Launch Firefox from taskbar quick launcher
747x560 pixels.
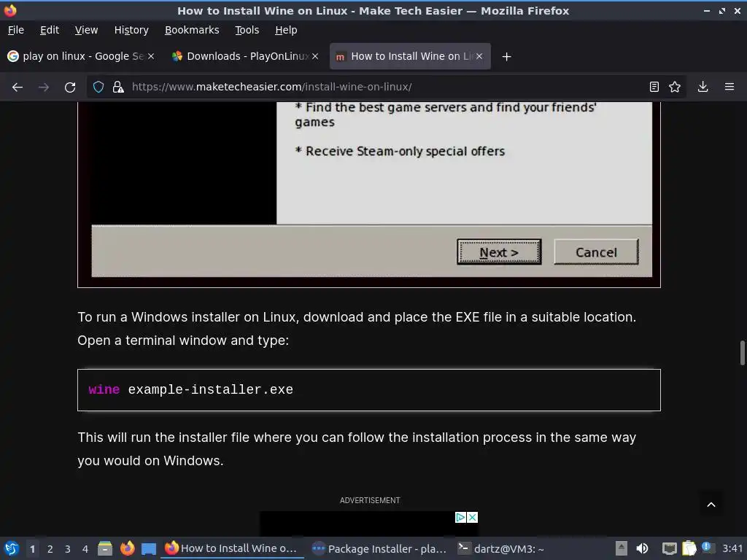coord(127,548)
